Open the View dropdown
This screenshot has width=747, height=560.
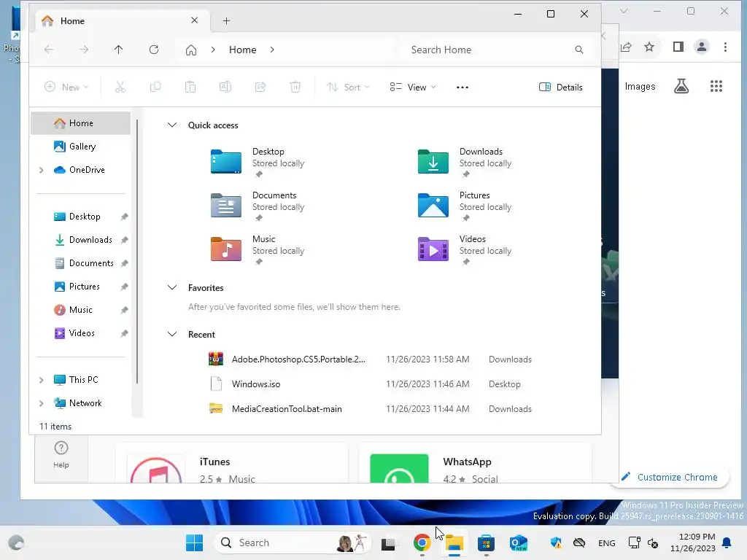[413, 87]
